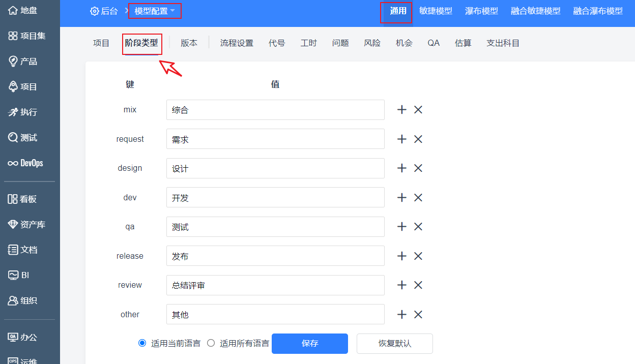
Task: Delete the design row with X icon
Action: (x=418, y=168)
